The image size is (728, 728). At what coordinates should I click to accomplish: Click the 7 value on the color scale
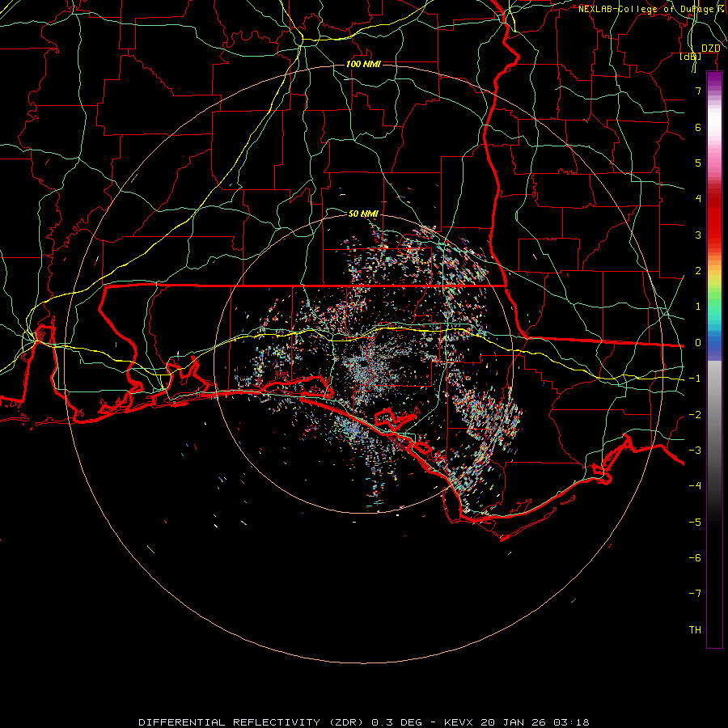[698, 91]
